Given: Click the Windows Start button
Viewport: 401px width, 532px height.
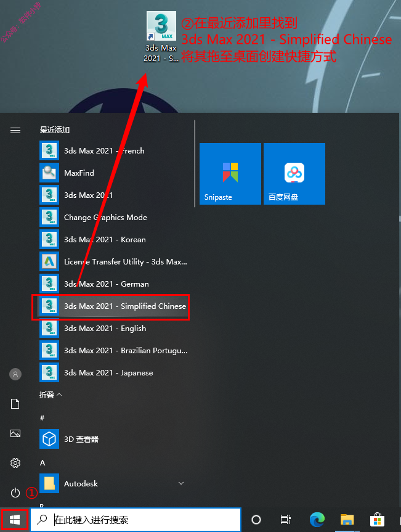Looking at the screenshot, I should click(15, 520).
